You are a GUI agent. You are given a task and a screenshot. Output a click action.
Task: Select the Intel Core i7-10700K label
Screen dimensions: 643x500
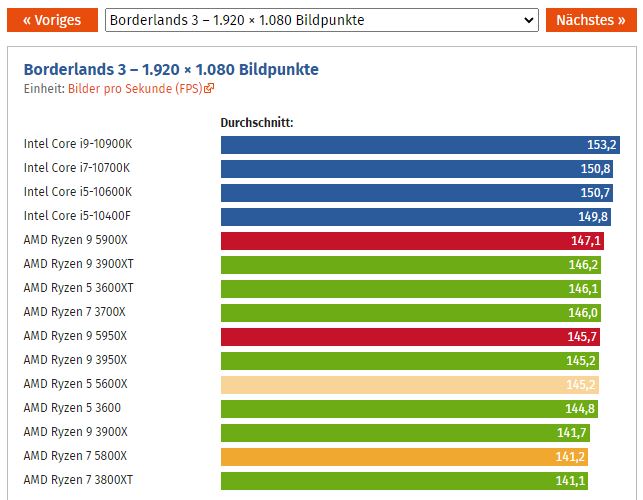point(77,168)
